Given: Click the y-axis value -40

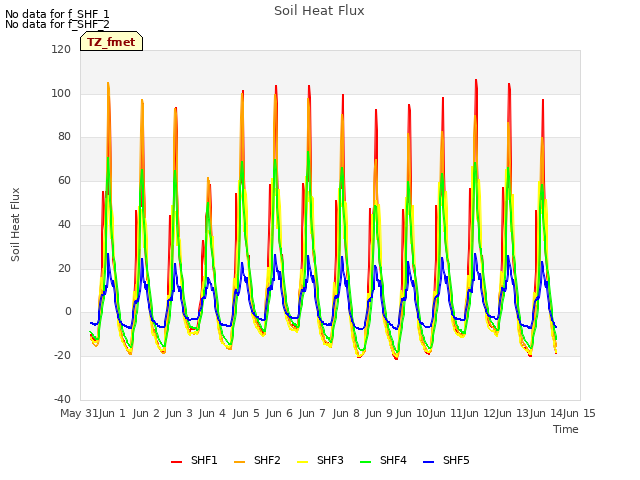Looking at the screenshot, I should click(x=62, y=399).
